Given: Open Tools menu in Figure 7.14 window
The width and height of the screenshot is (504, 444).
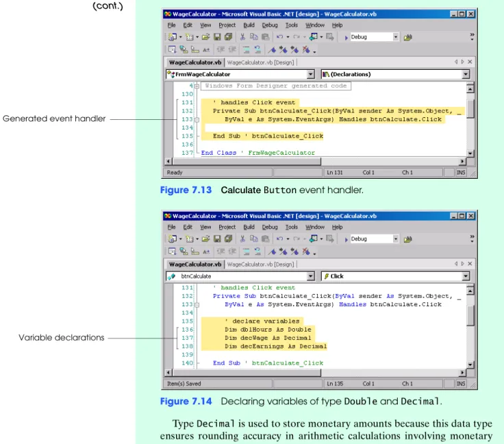Looking at the screenshot, I should [x=292, y=227].
